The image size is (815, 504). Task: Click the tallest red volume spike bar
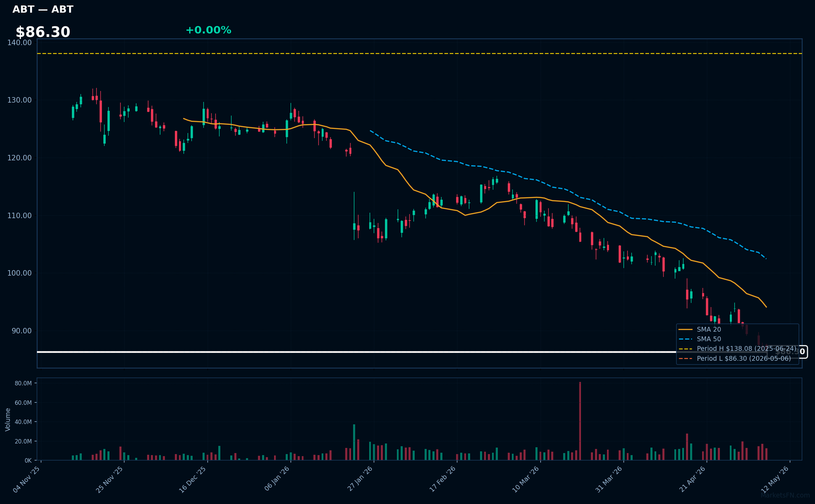(580, 421)
